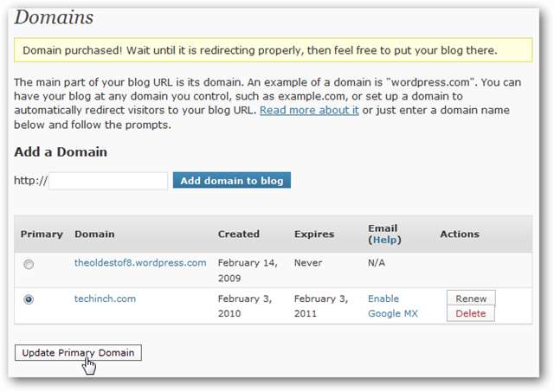
Task: Click the Primary column header
Action: pyautogui.click(x=42, y=234)
